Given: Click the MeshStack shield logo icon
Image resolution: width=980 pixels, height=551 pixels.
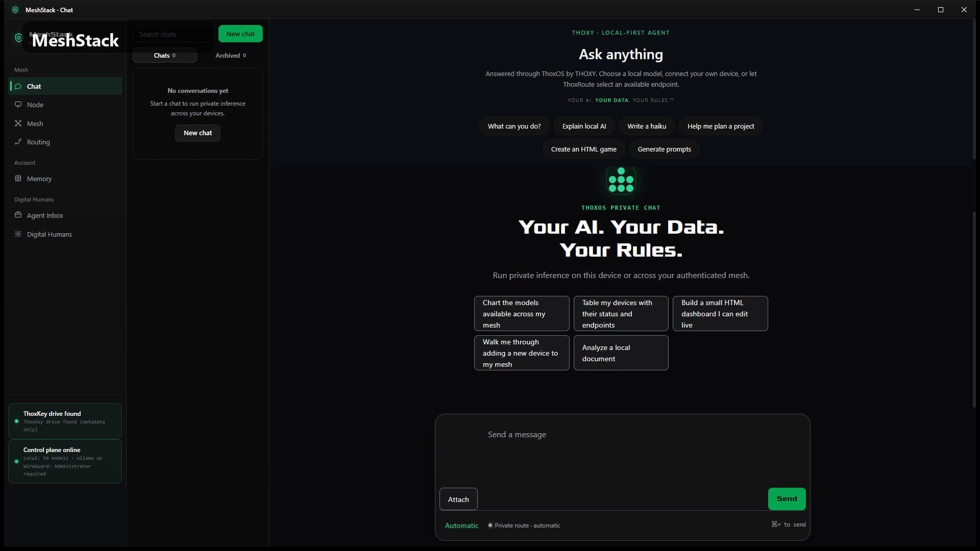Looking at the screenshot, I should tap(18, 38).
